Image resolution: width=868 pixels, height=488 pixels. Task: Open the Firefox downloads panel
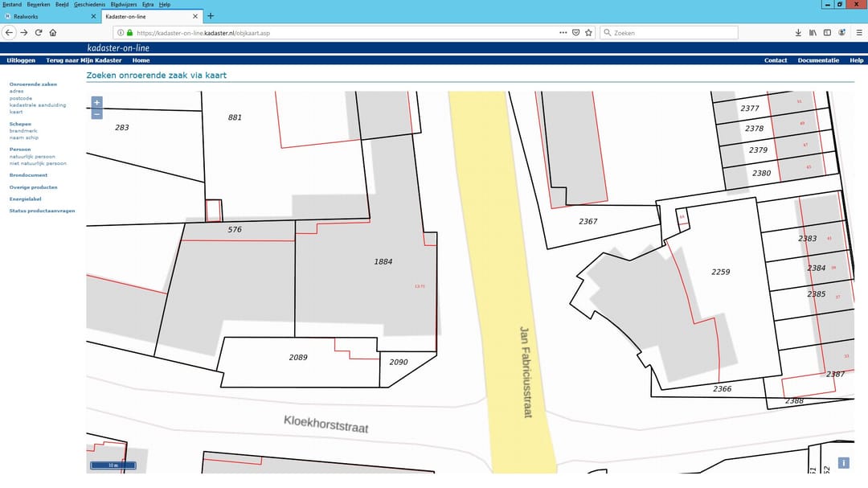click(798, 33)
